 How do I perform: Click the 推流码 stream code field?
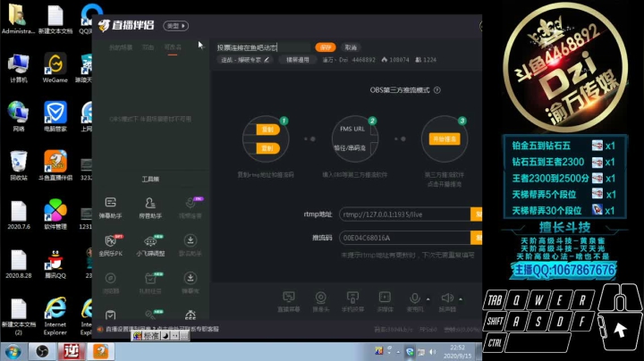pos(404,238)
